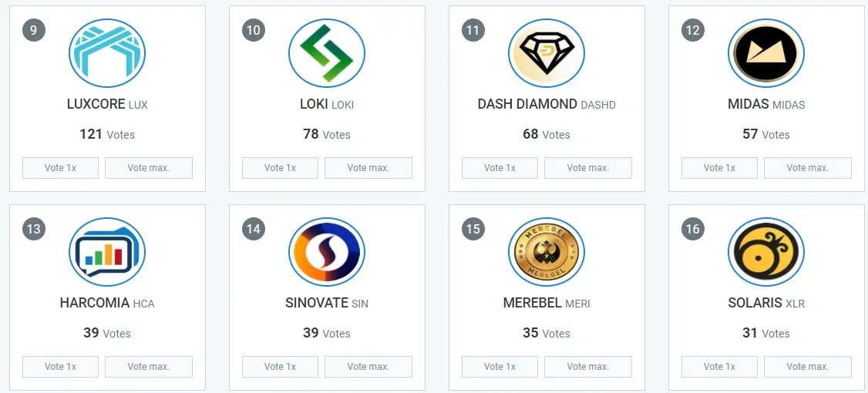Vote 1x for Harcomia
The height and width of the screenshot is (393, 868).
click(60, 367)
